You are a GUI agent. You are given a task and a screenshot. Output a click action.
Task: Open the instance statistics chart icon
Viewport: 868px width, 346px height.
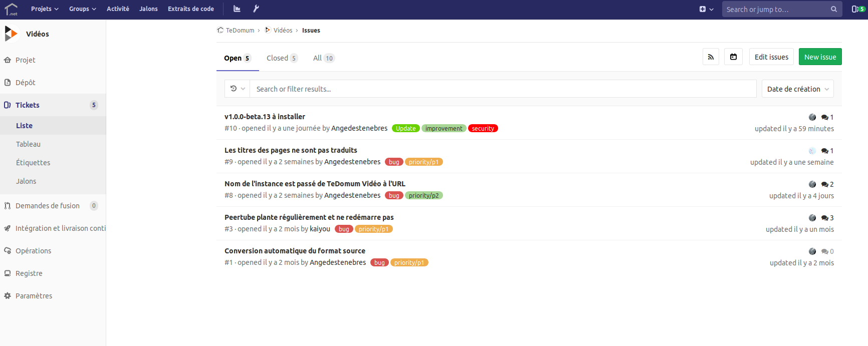point(237,9)
